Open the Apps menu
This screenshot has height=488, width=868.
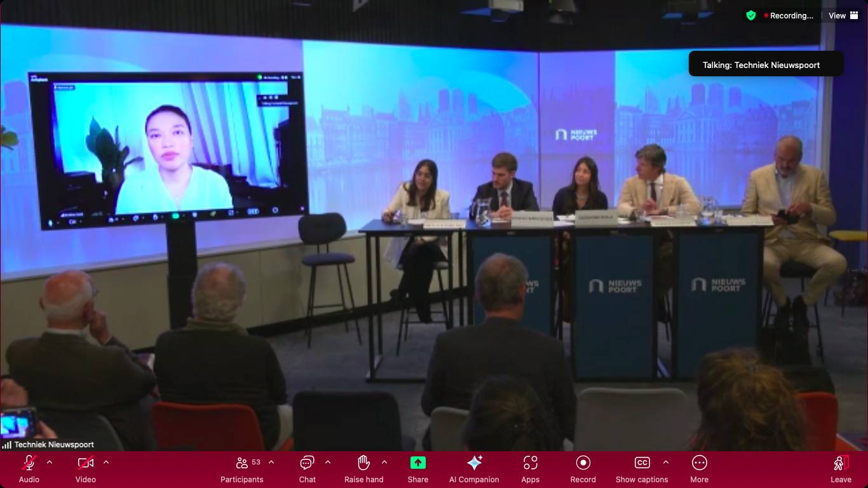[530, 463]
